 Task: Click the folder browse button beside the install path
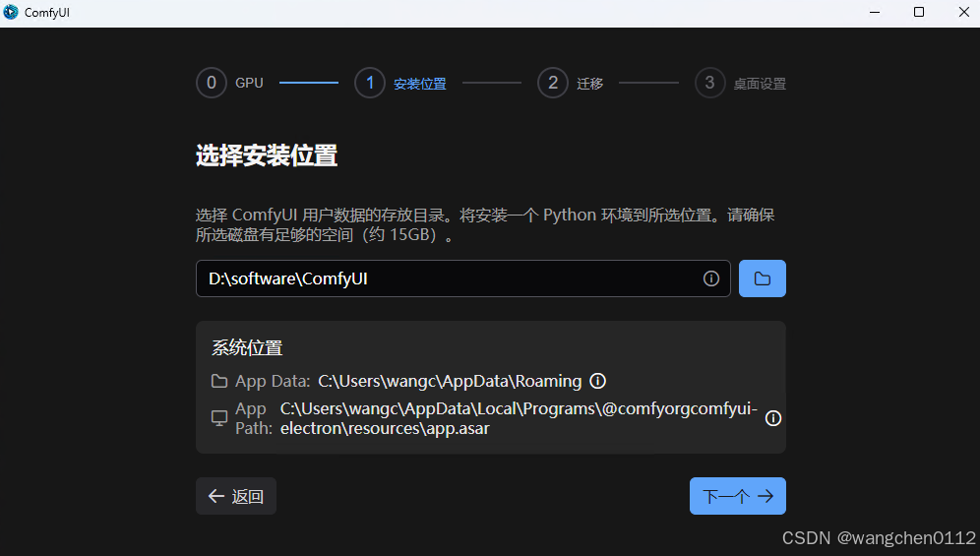point(762,278)
